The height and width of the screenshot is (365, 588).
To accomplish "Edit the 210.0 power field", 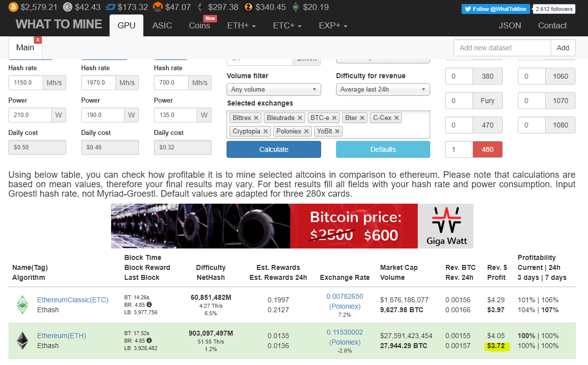I will pos(30,115).
